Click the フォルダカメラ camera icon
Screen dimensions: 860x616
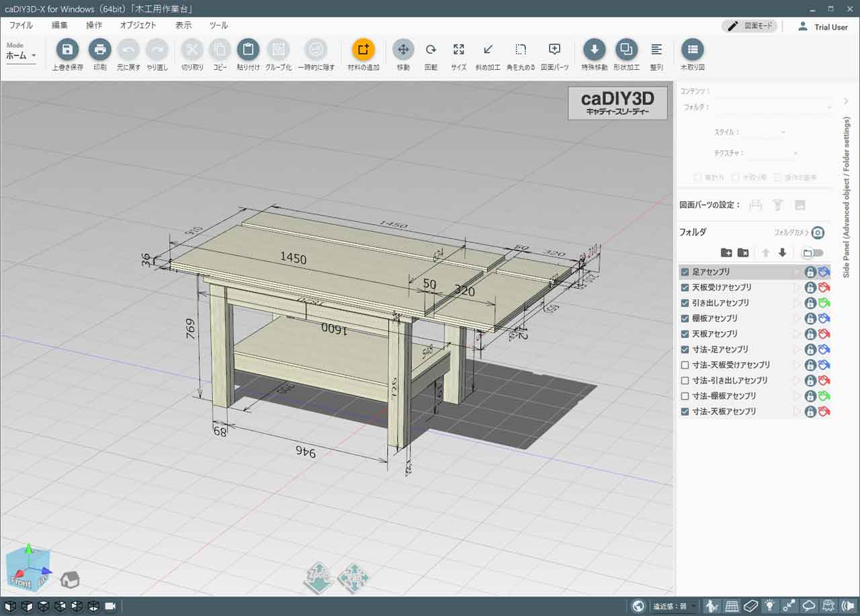coord(817,232)
